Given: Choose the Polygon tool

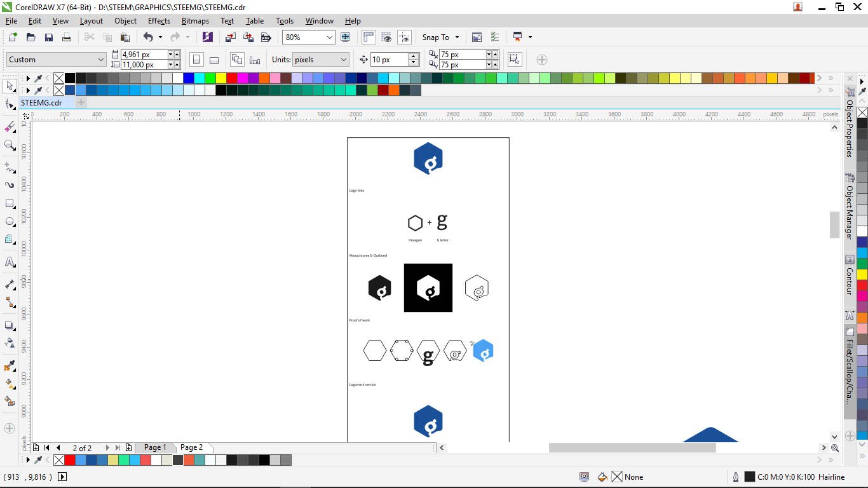Looking at the screenshot, I should [10, 240].
